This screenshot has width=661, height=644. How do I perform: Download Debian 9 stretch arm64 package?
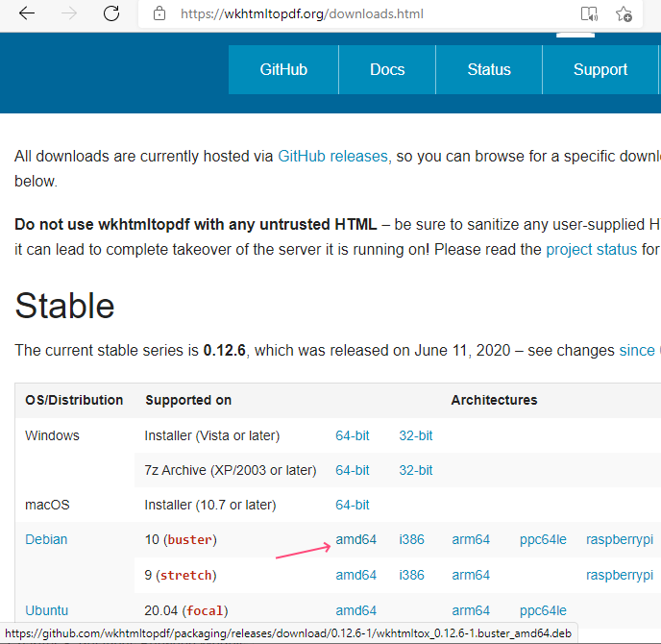(471, 575)
